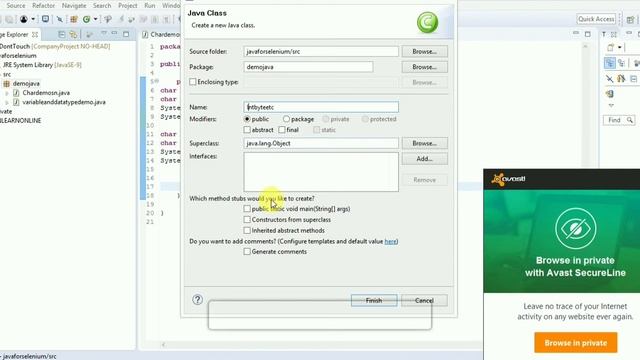Click the Cancel button
Image resolution: width=640 pixels, height=360 pixels.
(424, 300)
